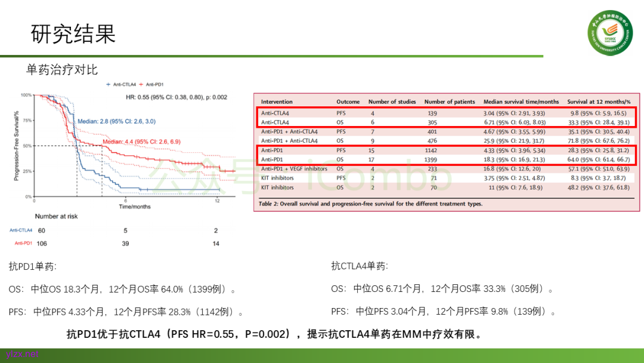The image size is (644, 363).
Task: Click the hazard ratio text HR: 0.55
Action: [x=177, y=97]
